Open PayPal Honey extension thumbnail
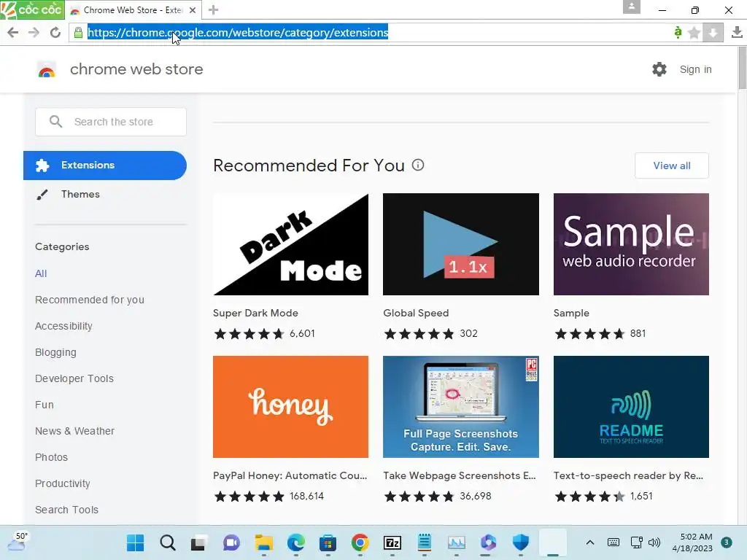The height and width of the screenshot is (560, 747). pos(290,407)
